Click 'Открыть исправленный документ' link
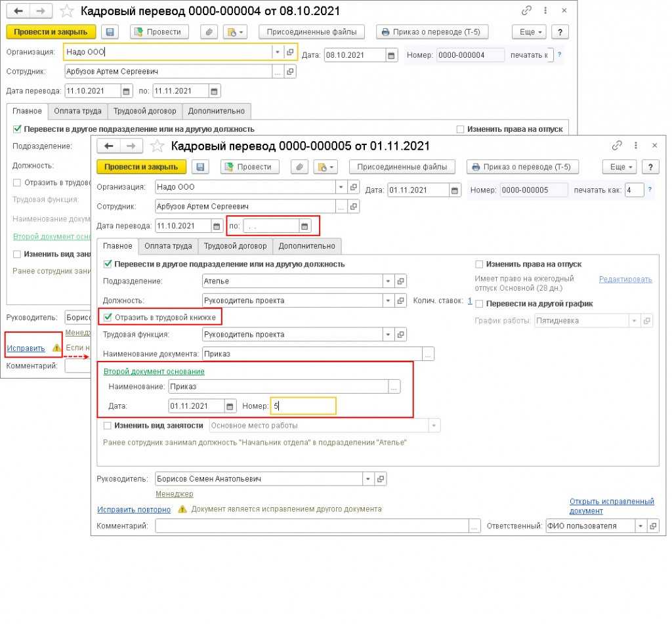672x624 pixels. coord(611,506)
